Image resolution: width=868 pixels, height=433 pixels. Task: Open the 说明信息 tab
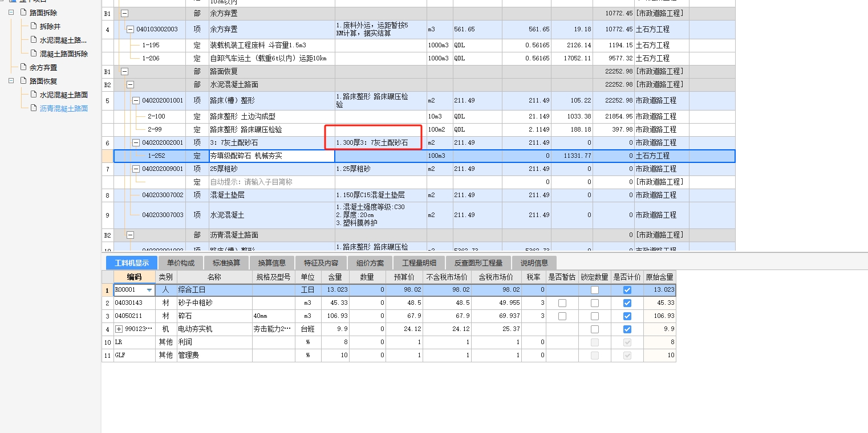pos(534,263)
